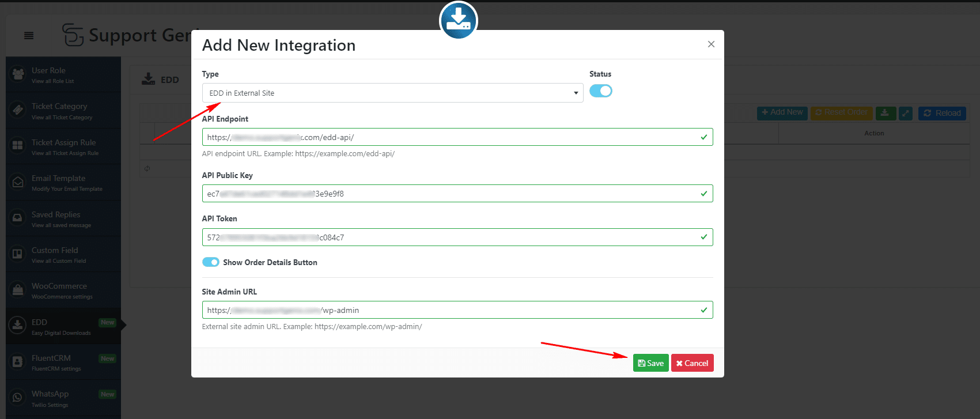Click the WhatsApp sidebar icon
Viewport: 980px width, 419px height.
(x=18, y=398)
